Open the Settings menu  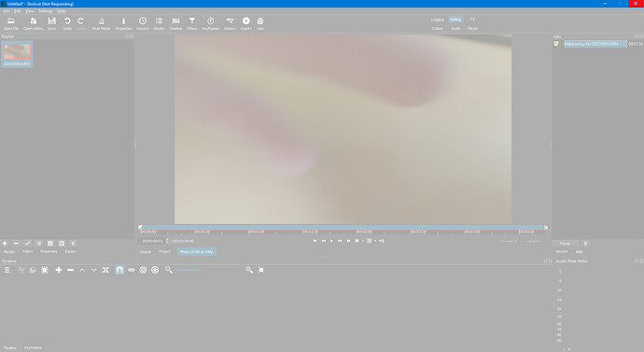[x=46, y=11]
